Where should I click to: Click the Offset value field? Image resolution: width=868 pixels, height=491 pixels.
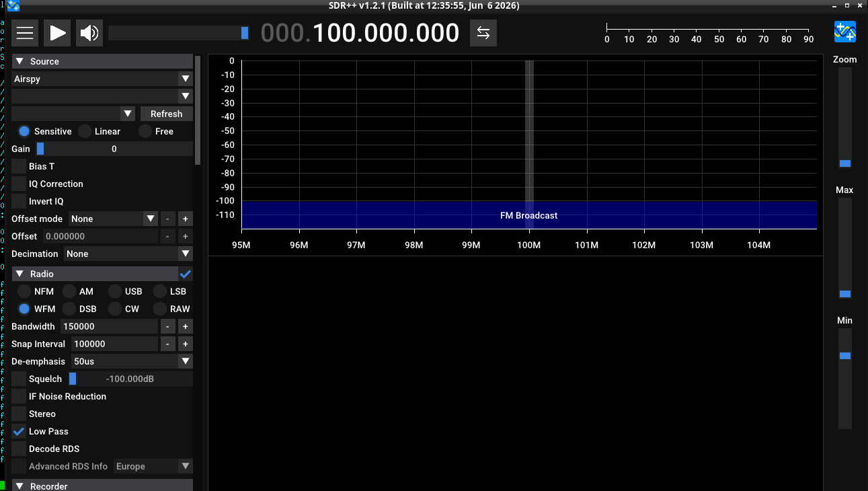coord(100,236)
